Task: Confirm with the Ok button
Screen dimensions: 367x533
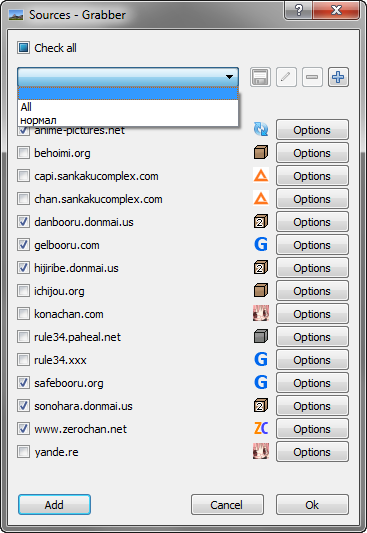Action: [312, 504]
